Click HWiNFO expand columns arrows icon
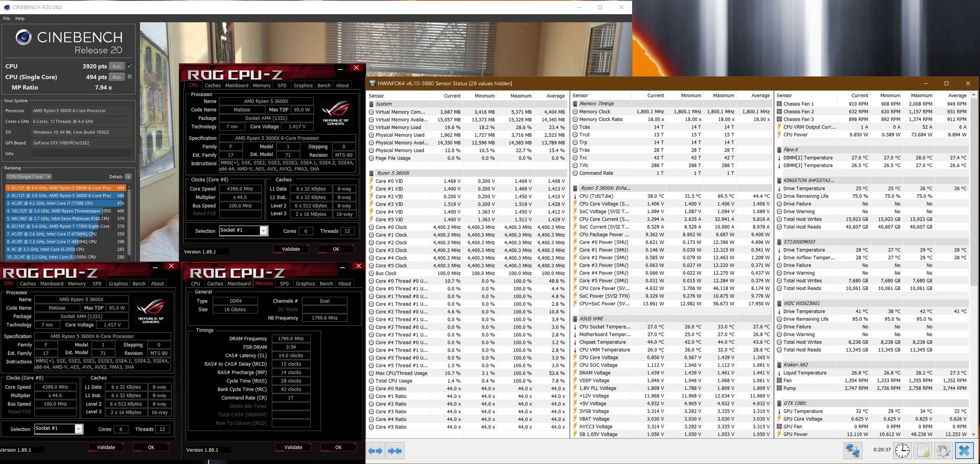This screenshot has width=980, height=464. [375, 451]
